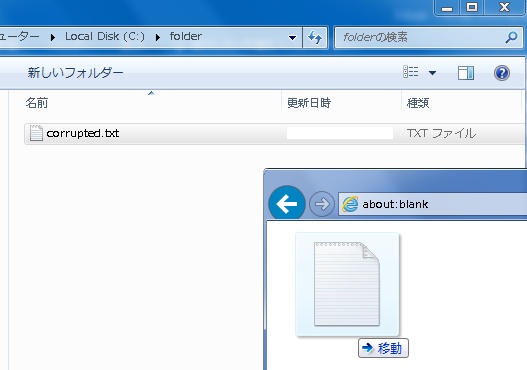Focus the folder search field
527x370 pixels.
point(429,37)
